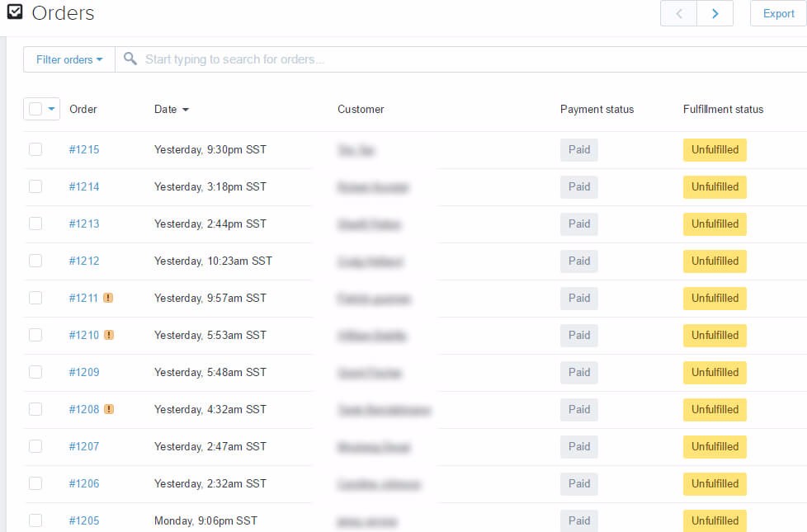The image size is (807, 532).
Task: Click the Unfulfilled badge for order #1213
Action: point(715,224)
